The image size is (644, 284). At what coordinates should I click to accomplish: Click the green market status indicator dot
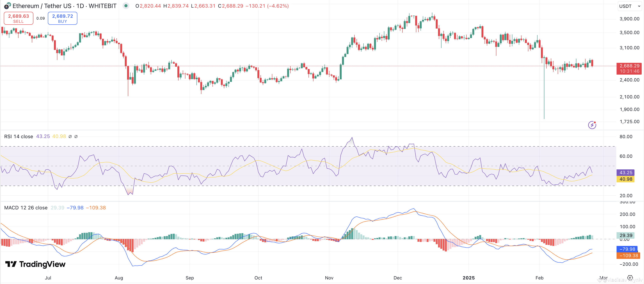point(126,6)
